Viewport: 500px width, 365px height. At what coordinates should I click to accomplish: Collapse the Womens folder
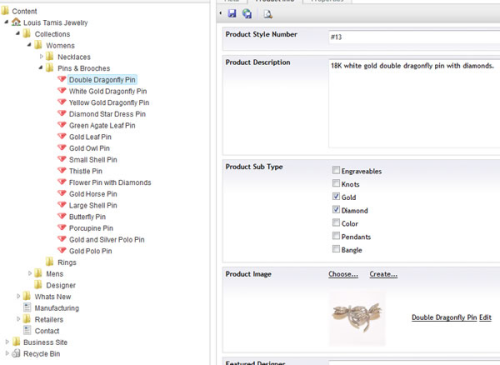(29, 45)
